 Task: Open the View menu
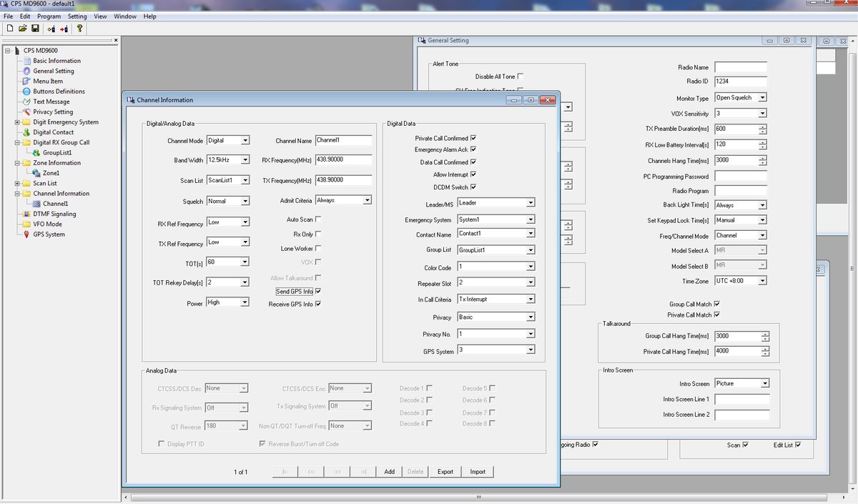coord(101,16)
